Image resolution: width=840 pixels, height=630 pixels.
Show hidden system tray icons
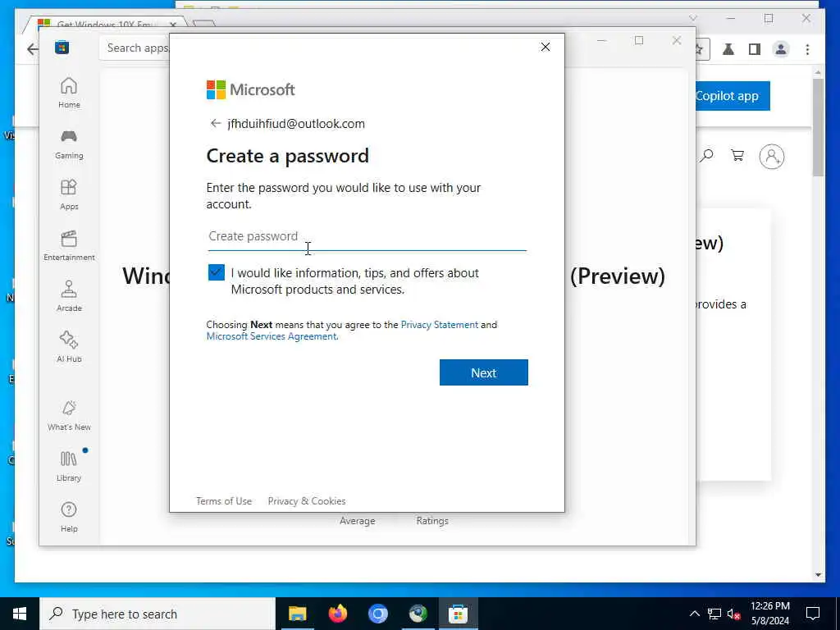pyautogui.click(x=694, y=614)
